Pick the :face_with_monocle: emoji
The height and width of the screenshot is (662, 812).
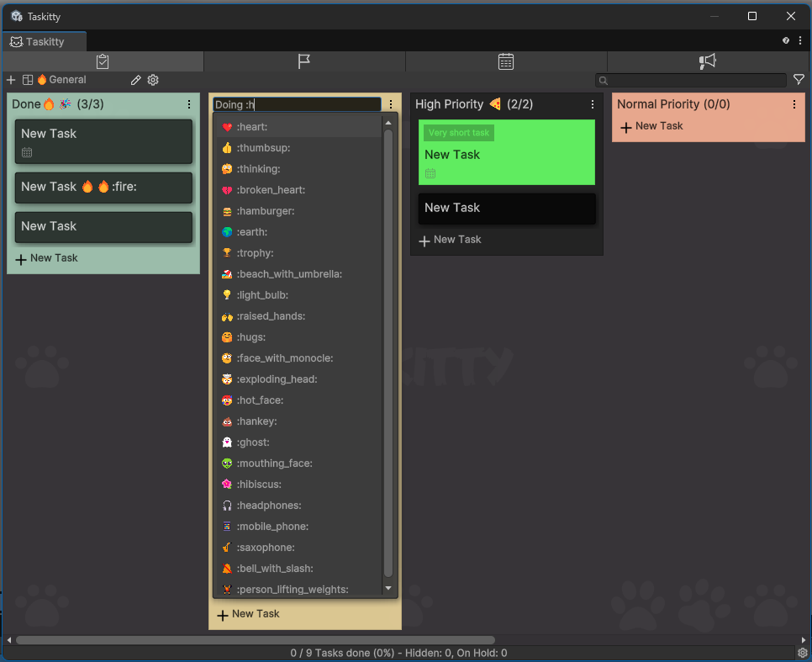click(x=298, y=358)
